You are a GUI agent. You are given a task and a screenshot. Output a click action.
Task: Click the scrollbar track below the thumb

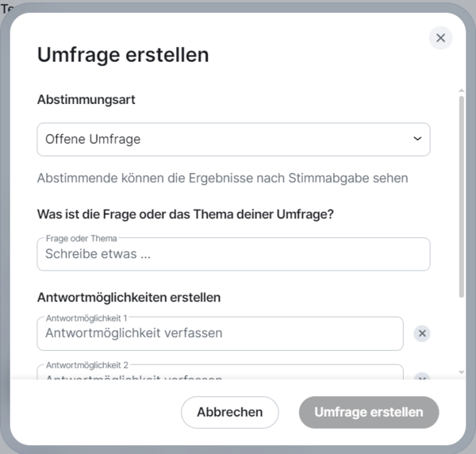point(462,333)
